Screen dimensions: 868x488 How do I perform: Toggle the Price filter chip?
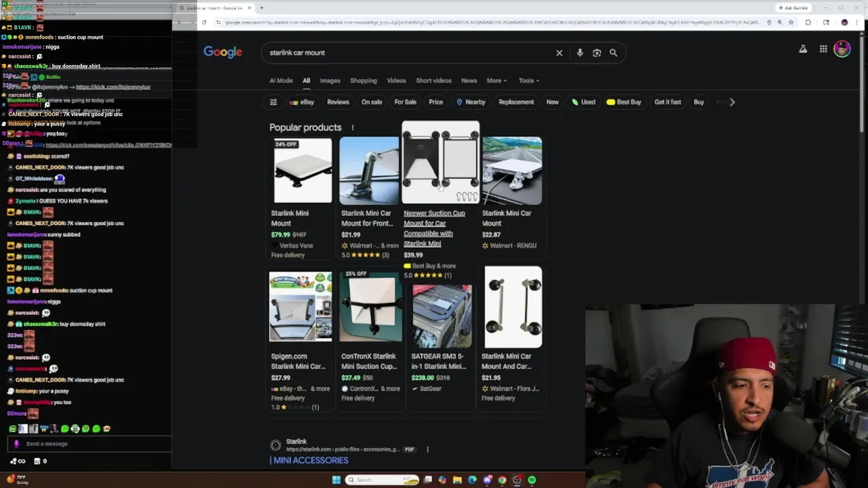coord(435,102)
